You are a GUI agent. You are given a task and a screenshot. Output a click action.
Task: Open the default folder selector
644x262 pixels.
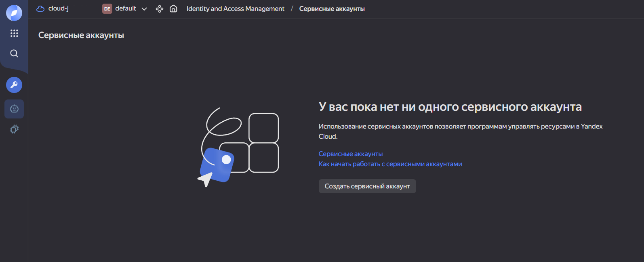(x=126, y=8)
